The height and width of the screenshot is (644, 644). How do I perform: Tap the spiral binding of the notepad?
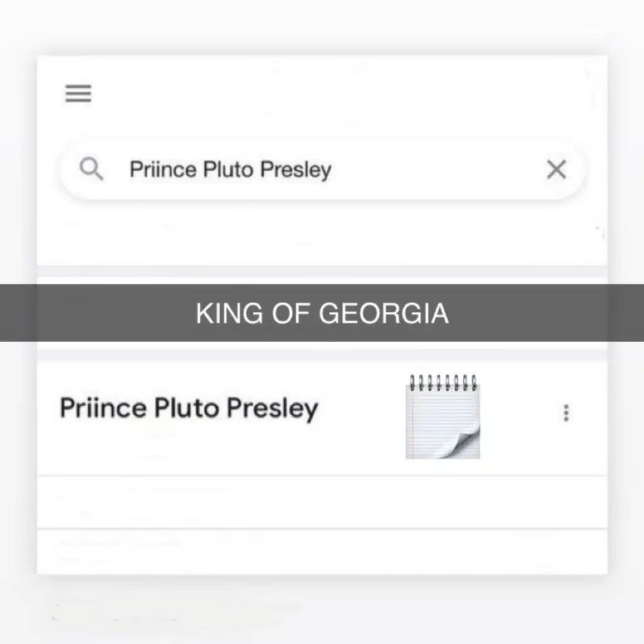click(x=443, y=382)
